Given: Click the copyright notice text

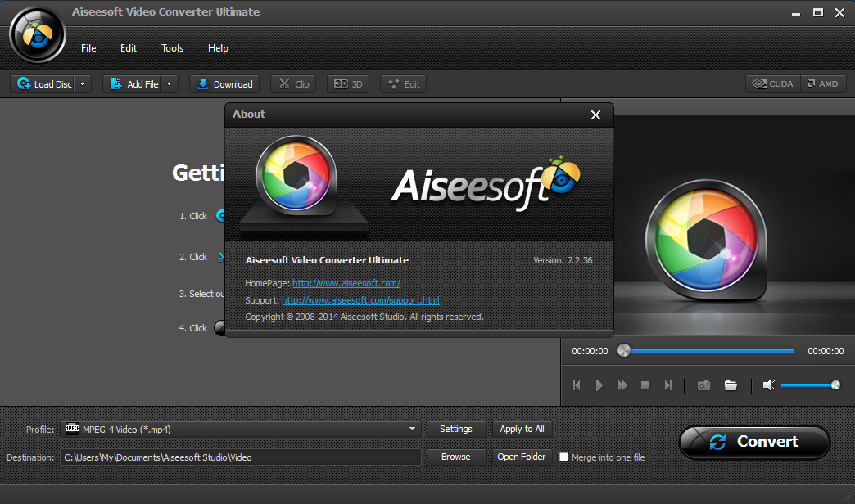Looking at the screenshot, I should point(364,317).
